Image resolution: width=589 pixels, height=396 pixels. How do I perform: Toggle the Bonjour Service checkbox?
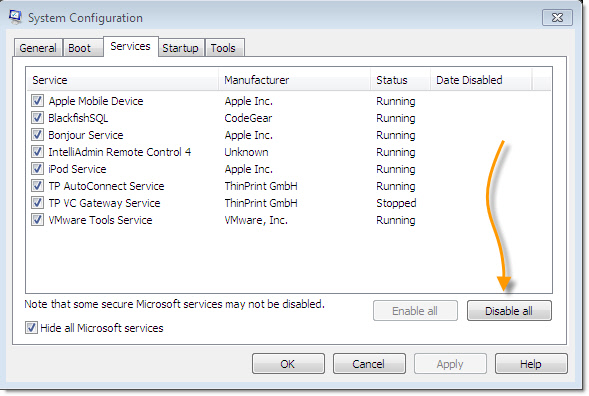37,135
